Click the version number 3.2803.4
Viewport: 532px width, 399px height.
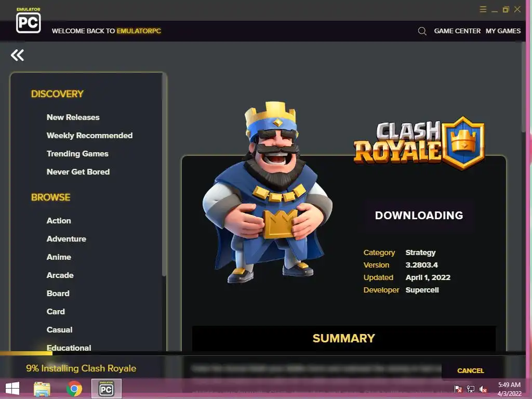tap(422, 265)
